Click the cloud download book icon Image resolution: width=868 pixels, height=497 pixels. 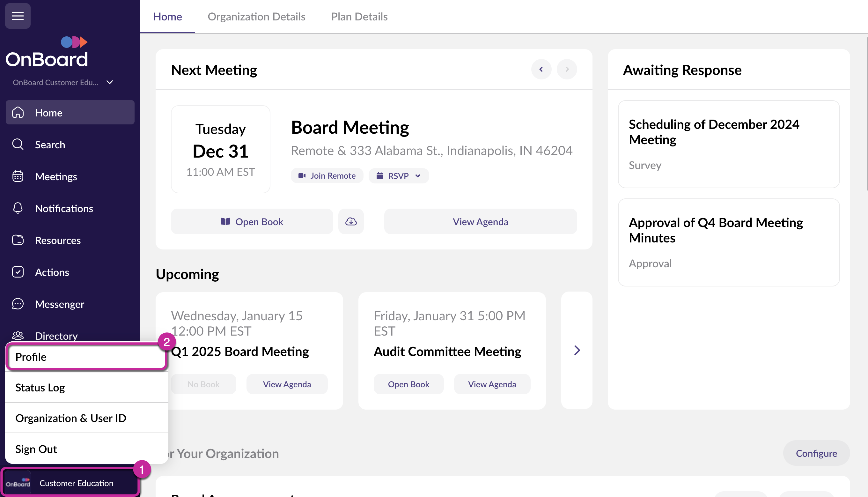[351, 221]
